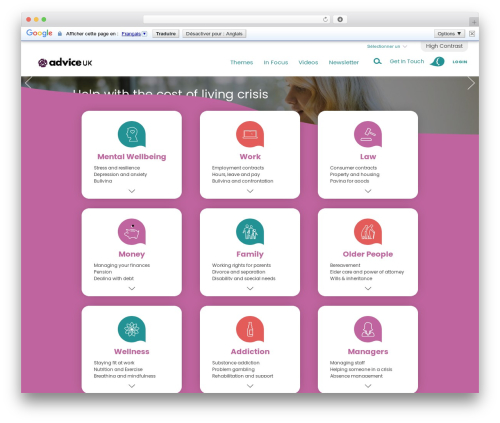The image size is (500, 423).
Task: Open the Addiction heading link
Action: (250, 352)
